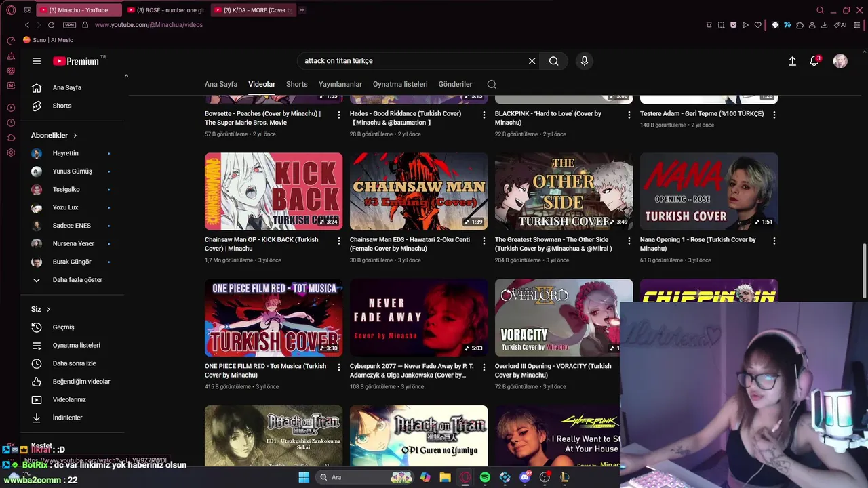Switch to the Ana Sayfa channel tab
The image size is (868, 488).
[221, 85]
